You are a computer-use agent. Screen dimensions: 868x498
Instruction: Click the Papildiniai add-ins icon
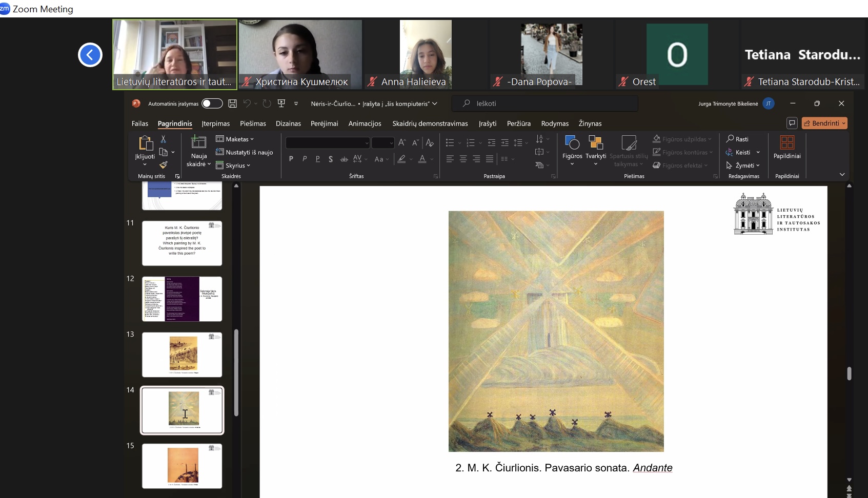(787, 143)
